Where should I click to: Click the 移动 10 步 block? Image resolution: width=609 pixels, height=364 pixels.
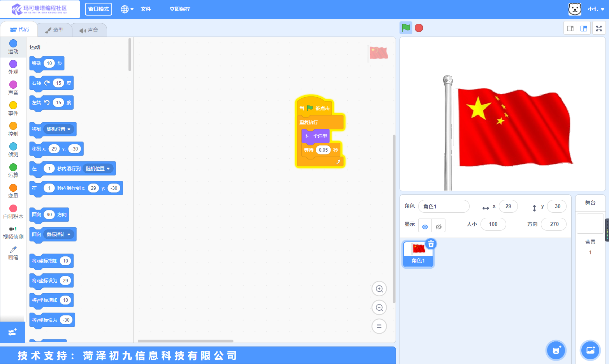tap(47, 63)
